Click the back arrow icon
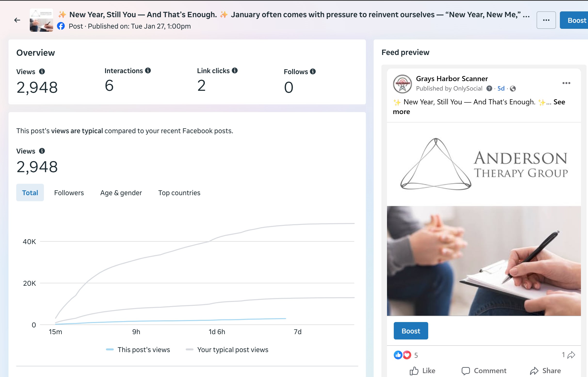588x377 pixels. (x=17, y=20)
